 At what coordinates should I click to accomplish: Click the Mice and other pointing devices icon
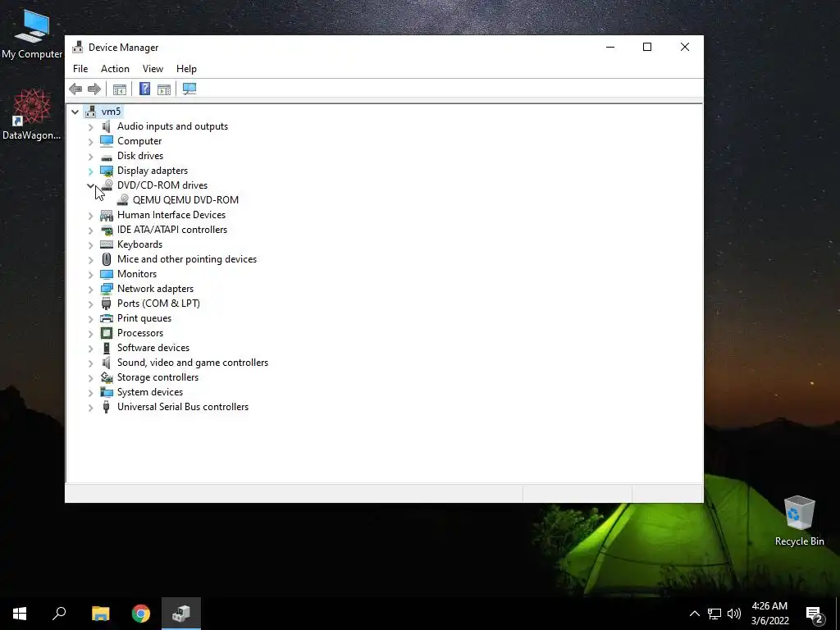[107, 259]
